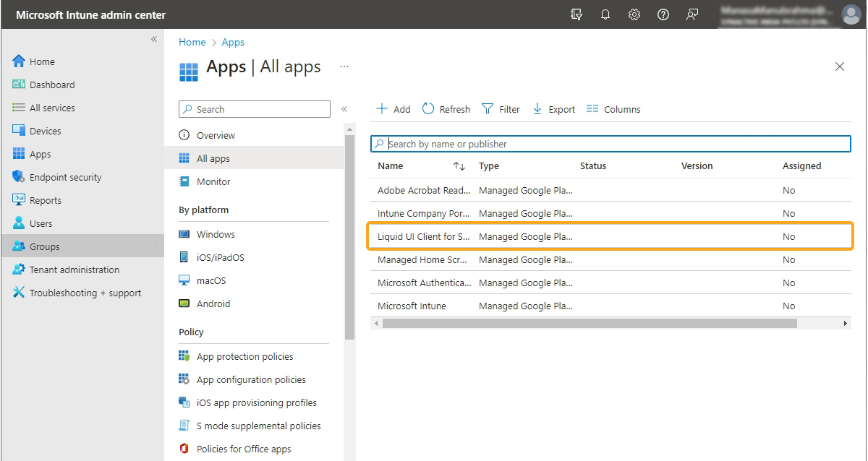Open Tenant administration in sidebar
The height and width of the screenshot is (461, 868).
coord(74,270)
